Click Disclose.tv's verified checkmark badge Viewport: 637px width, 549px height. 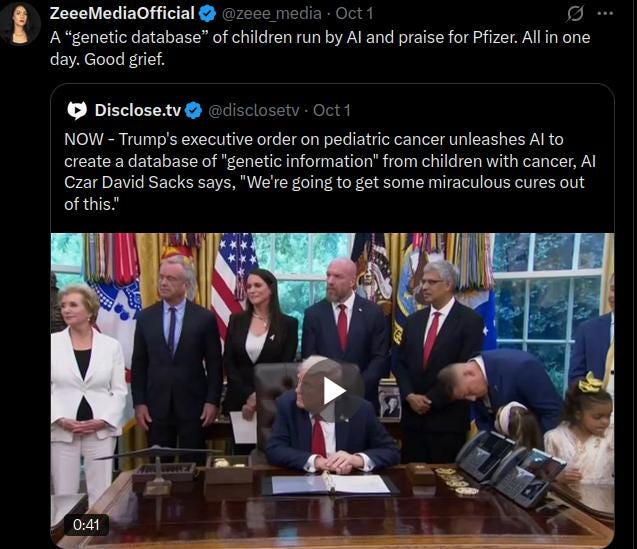[193, 111]
